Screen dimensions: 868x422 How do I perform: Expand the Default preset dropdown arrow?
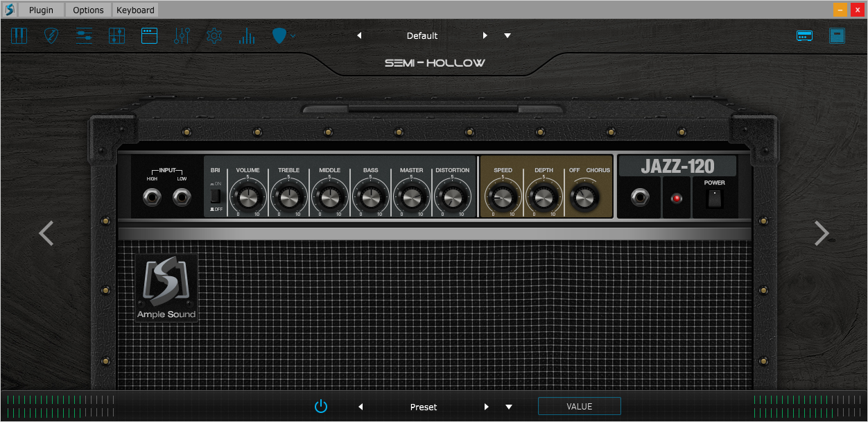pyautogui.click(x=507, y=35)
